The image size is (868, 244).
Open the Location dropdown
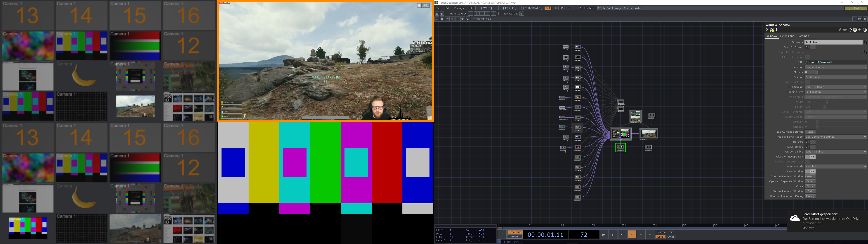836,67
